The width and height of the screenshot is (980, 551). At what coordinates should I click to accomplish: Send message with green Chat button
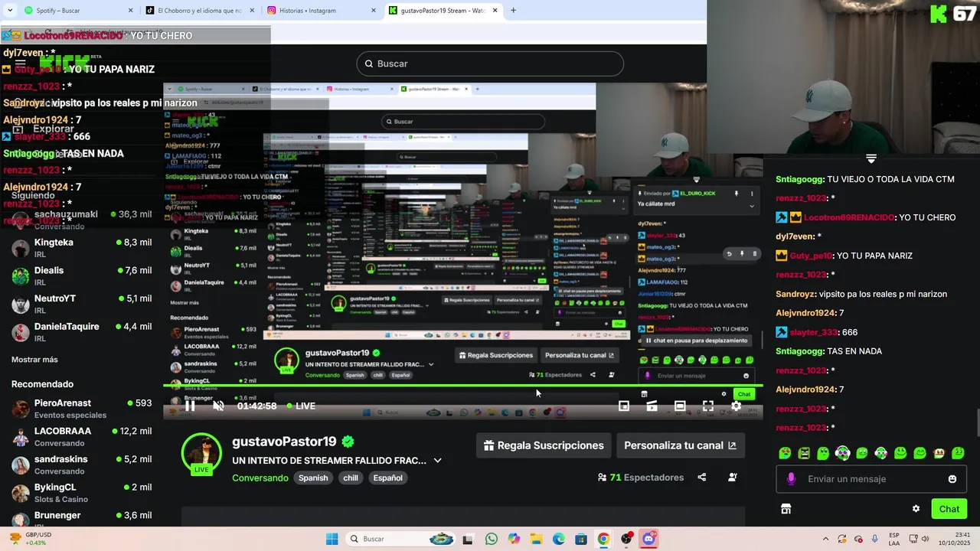pyautogui.click(x=949, y=509)
